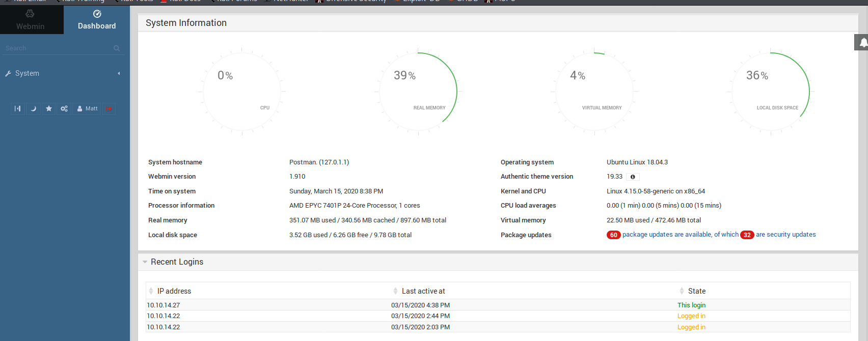The width and height of the screenshot is (868, 341).
Task: Open the security updates link
Action: point(785,235)
